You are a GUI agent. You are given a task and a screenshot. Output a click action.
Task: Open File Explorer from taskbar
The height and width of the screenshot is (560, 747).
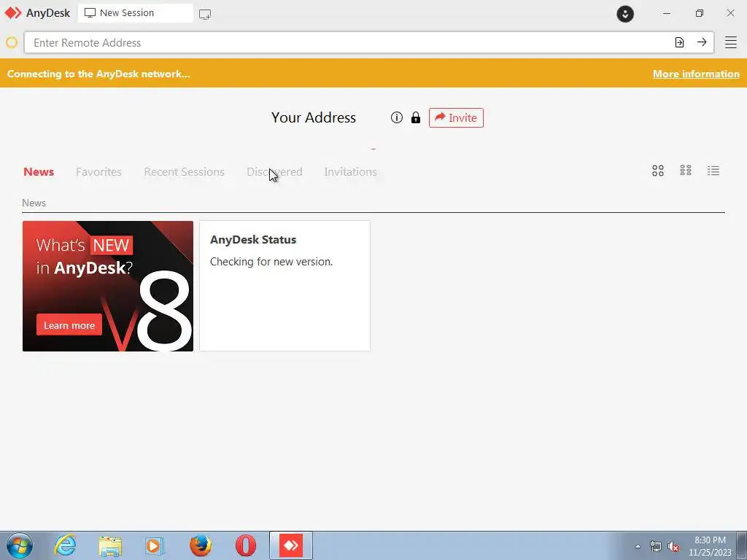pyautogui.click(x=110, y=545)
